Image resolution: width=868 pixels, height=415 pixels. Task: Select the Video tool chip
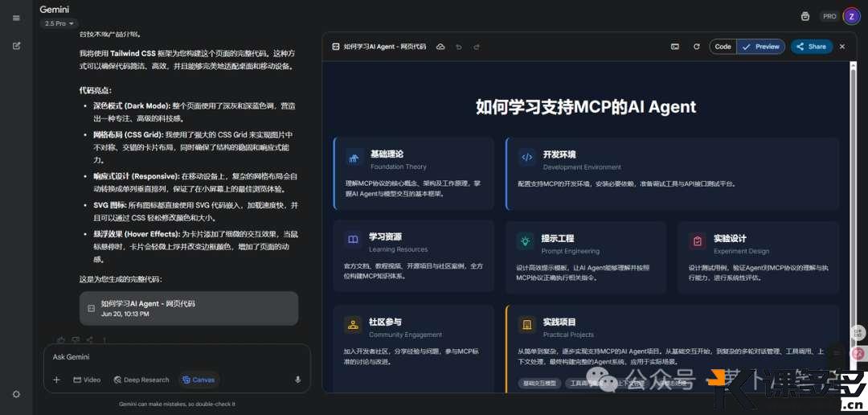[x=87, y=380]
